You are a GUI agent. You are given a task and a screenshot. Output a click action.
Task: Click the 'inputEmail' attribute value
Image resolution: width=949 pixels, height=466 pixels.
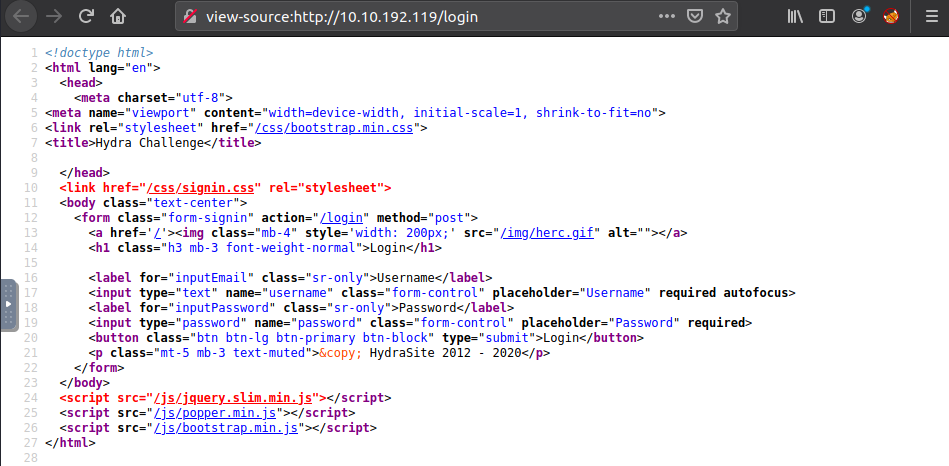pos(211,278)
